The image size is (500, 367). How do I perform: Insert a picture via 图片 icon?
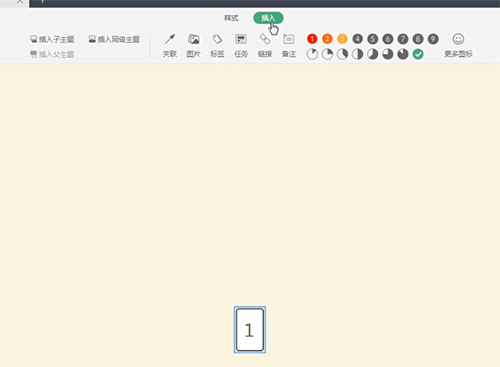pos(193,45)
